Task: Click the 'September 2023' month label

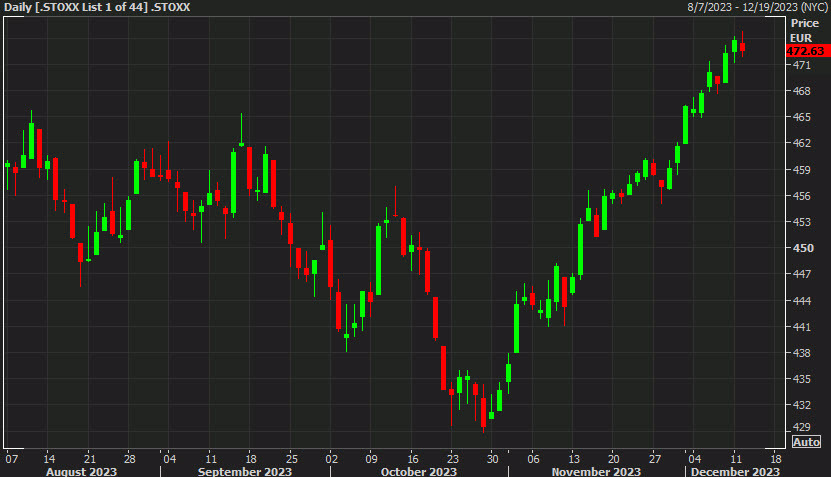Action: tap(245, 471)
